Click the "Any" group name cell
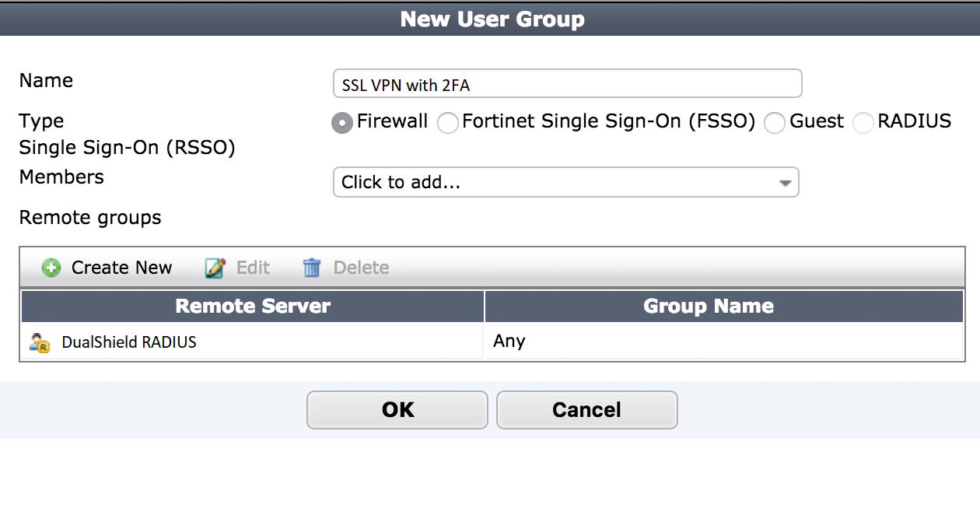 pos(509,342)
